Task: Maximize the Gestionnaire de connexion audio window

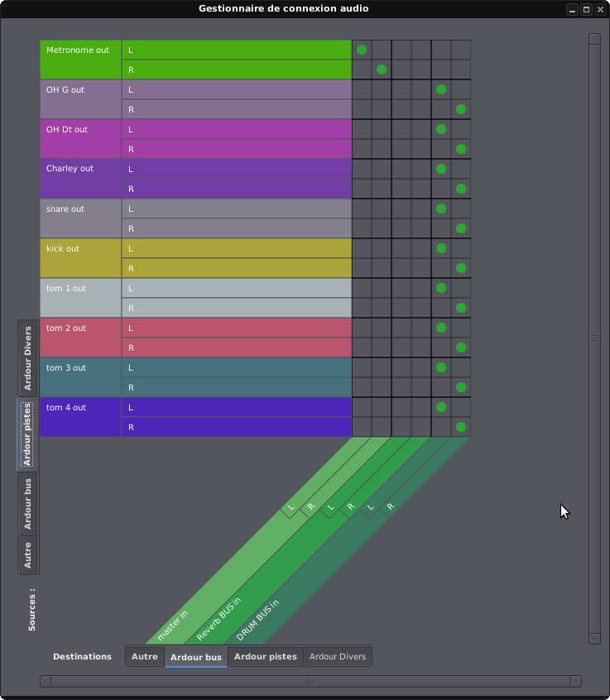Action: coord(586,9)
